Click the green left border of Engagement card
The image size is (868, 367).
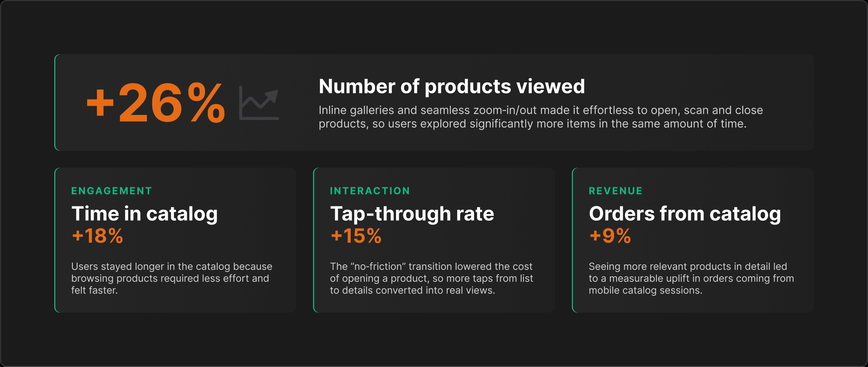55,240
